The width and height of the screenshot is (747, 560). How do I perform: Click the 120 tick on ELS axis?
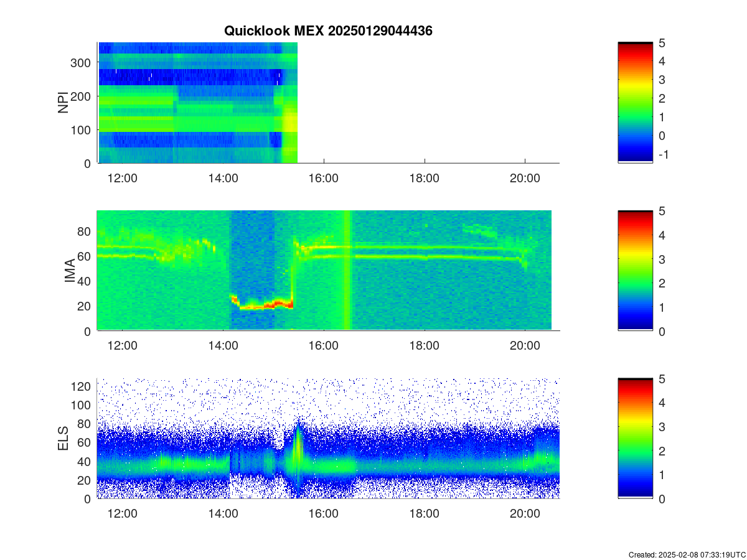click(x=82, y=386)
